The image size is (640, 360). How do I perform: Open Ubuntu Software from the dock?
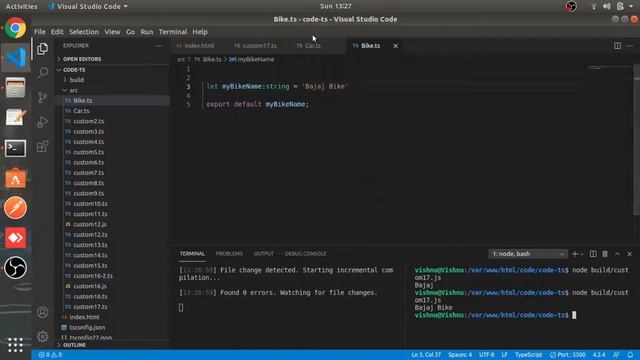pyautogui.click(x=16, y=178)
